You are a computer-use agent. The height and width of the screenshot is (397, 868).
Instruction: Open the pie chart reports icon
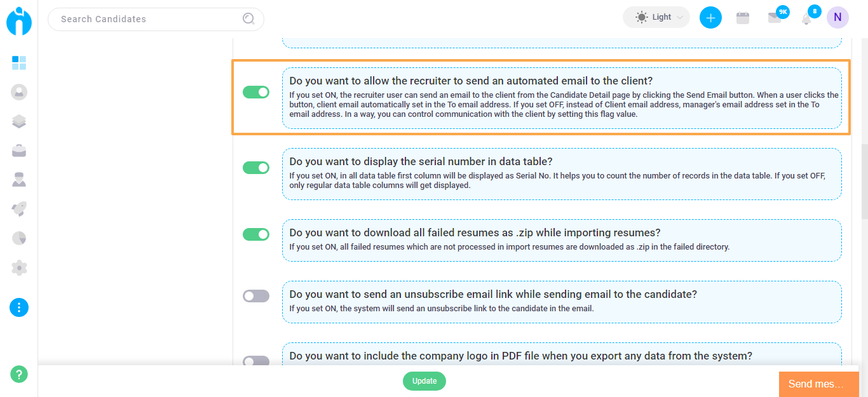click(x=19, y=238)
